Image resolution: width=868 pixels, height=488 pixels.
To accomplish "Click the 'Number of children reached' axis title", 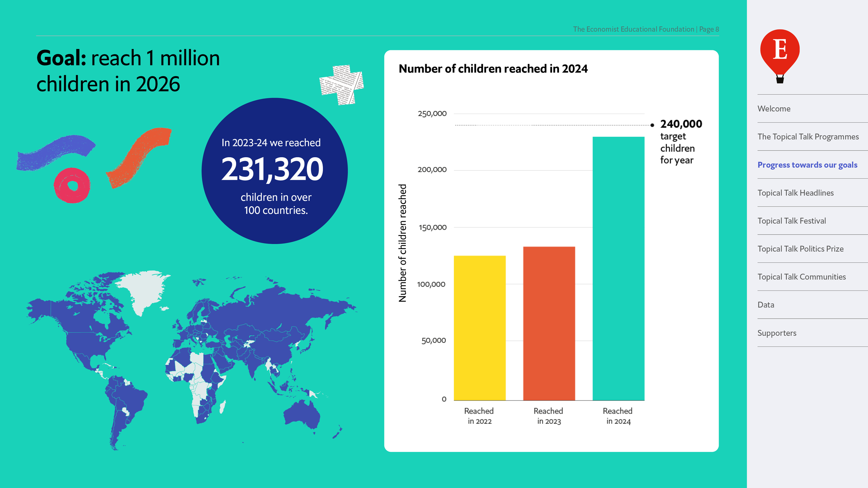I will pyautogui.click(x=402, y=243).
